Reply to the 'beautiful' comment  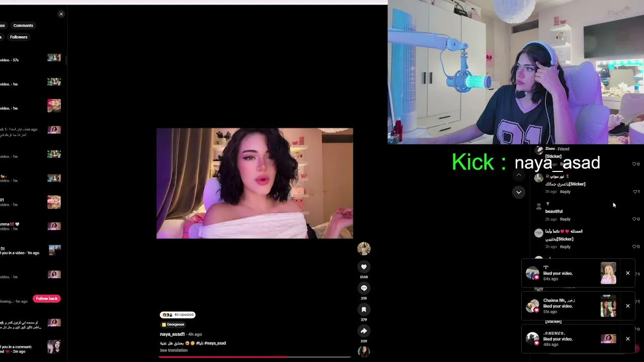pyautogui.click(x=565, y=219)
